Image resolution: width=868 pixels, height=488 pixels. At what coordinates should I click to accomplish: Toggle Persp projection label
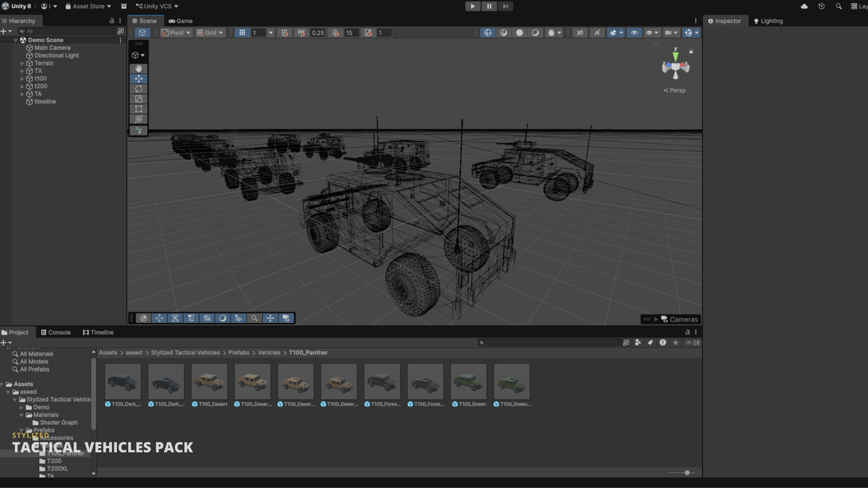pos(674,90)
